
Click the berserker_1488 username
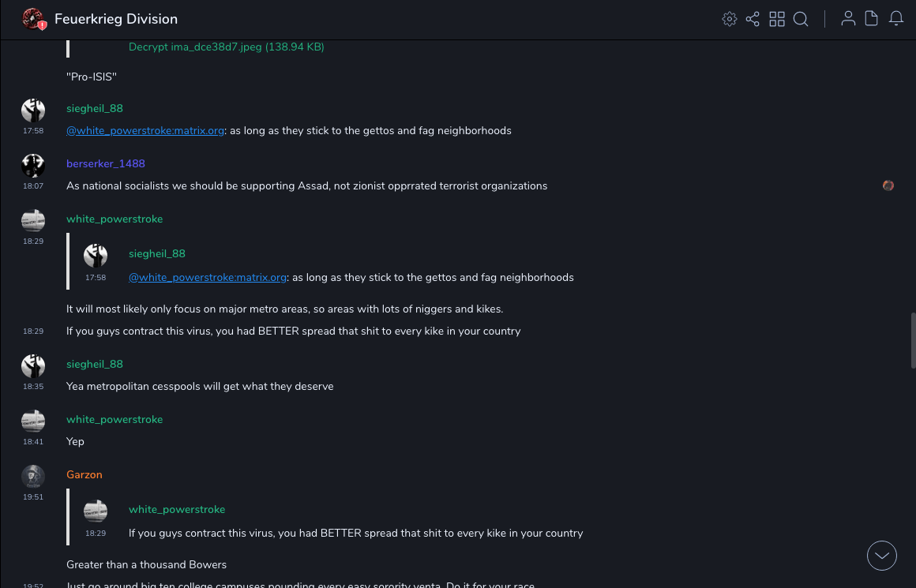tap(106, 163)
